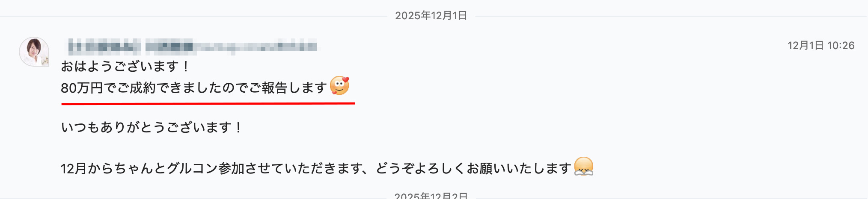This screenshot has height=199, width=868.
Task: Click the red underline beneath the message
Action: pos(208,103)
